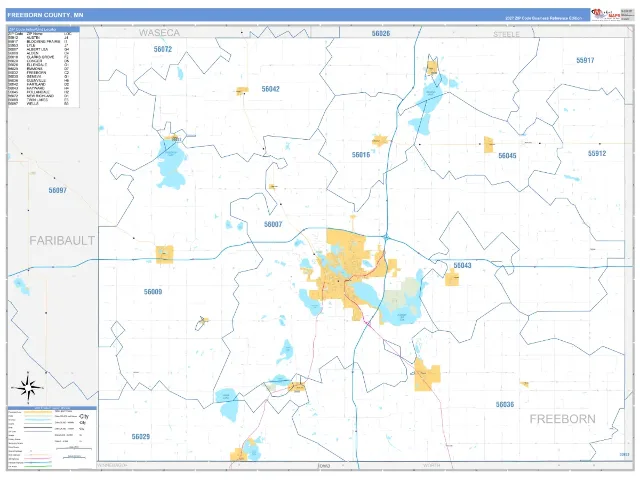
Task: Click the 'FREEBORN COUNTY, MN' map title
Action: [x=45, y=15]
